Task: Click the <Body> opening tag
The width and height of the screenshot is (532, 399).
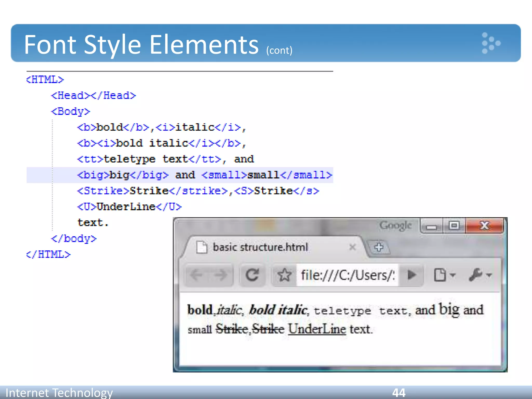Action: [x=71, y=111]
